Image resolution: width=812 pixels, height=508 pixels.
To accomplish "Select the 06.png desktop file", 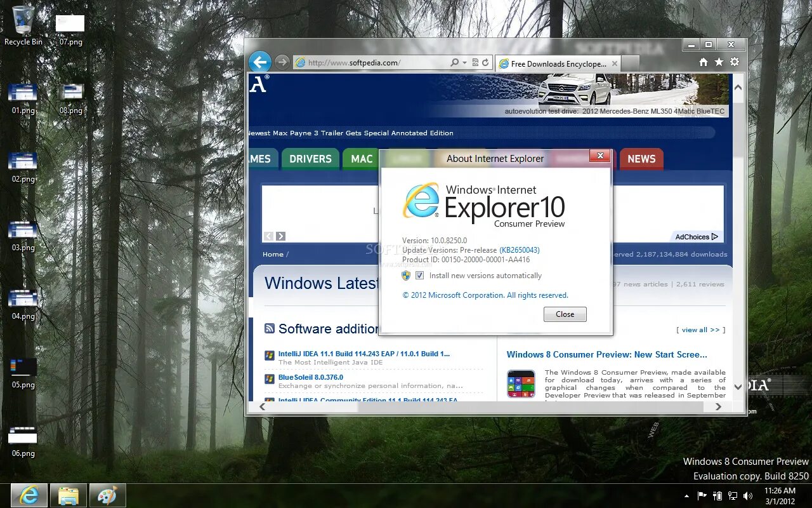I will coord(23,441).
